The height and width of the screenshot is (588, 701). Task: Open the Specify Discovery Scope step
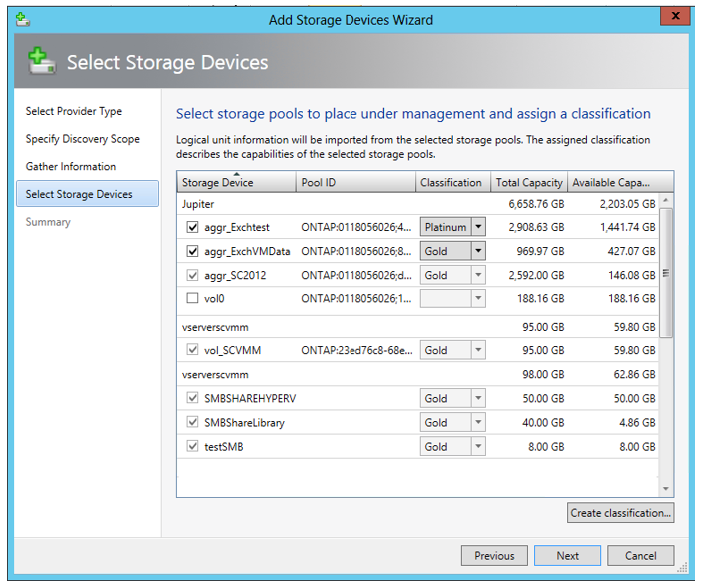[83, 139]
